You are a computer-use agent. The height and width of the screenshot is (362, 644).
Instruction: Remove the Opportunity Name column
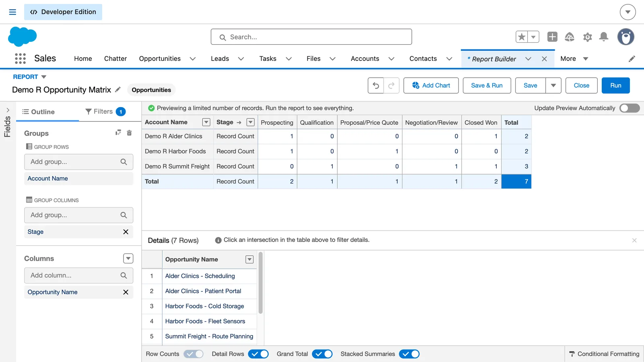point(126,292)
